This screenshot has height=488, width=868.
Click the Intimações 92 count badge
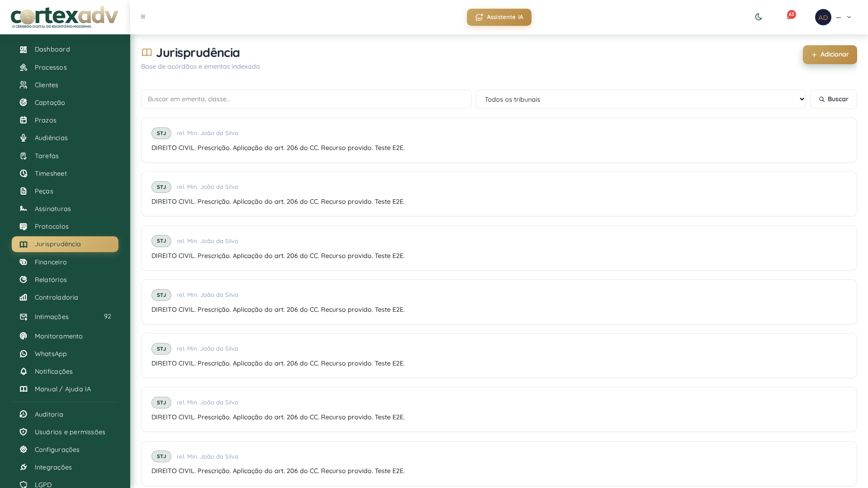click(x=108, y=317)
